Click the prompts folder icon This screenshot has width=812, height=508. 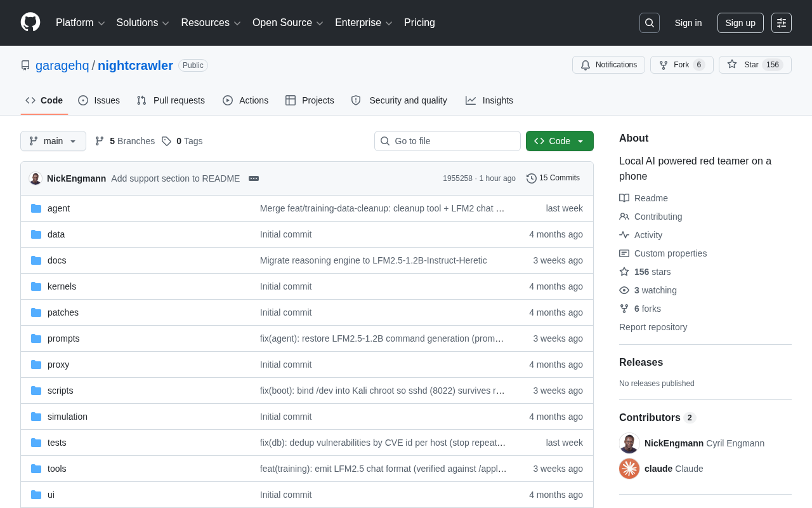click(x=36, y=338)
